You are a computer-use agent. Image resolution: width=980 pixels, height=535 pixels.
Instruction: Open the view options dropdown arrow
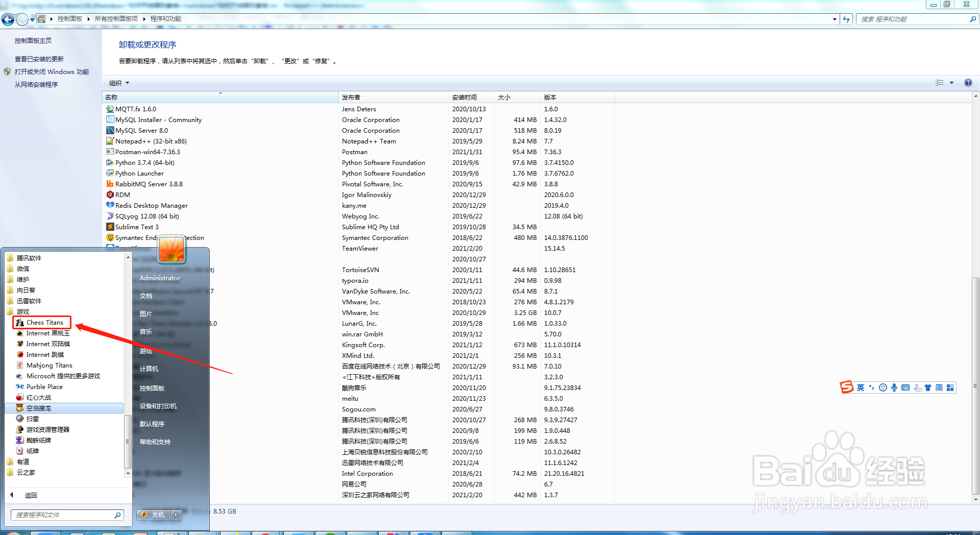951,83
